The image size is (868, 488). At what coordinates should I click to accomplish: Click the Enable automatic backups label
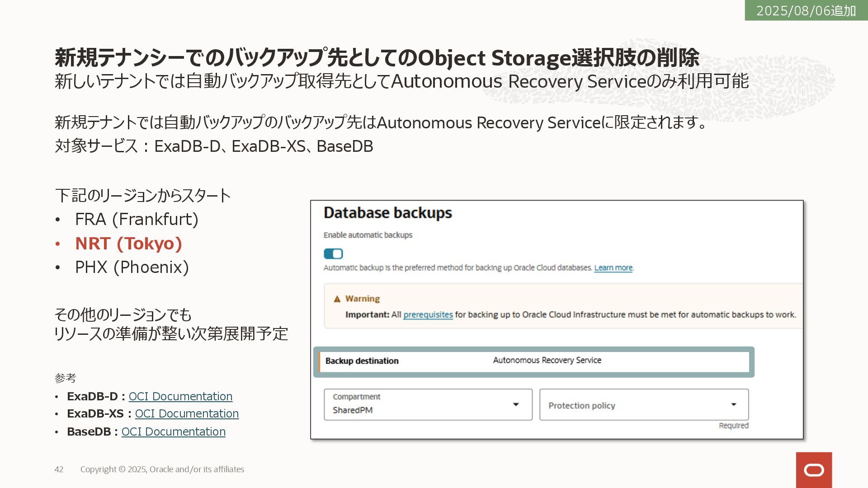coord(368,235)
